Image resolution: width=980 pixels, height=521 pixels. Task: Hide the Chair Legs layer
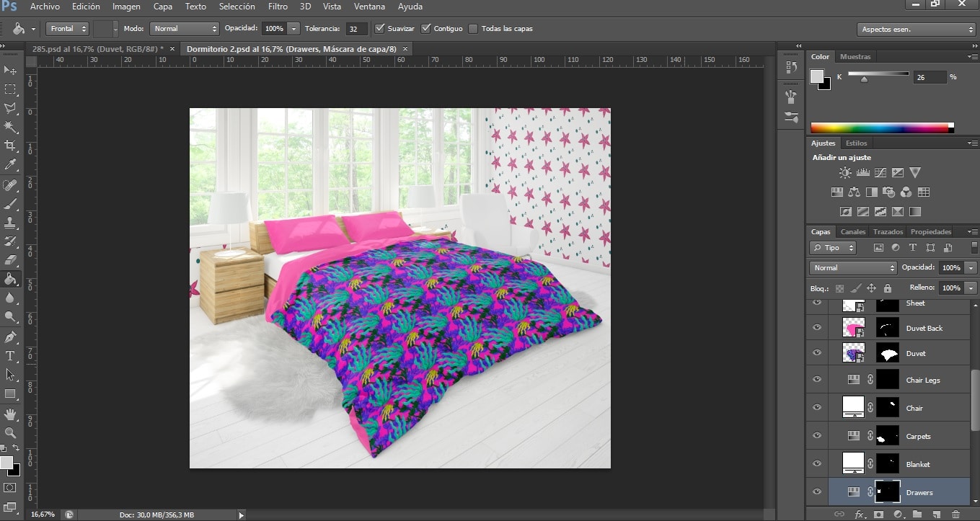(817, 380)
